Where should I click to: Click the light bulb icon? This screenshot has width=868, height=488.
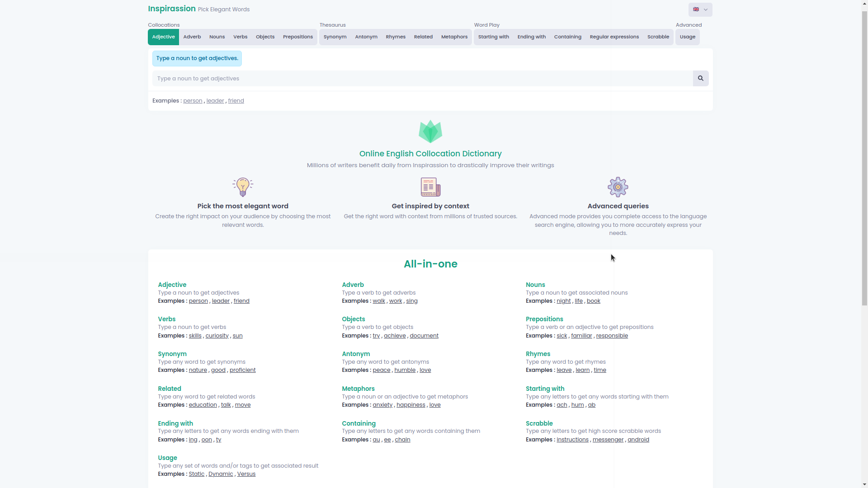pyautogui.click(x=243, y=187)
